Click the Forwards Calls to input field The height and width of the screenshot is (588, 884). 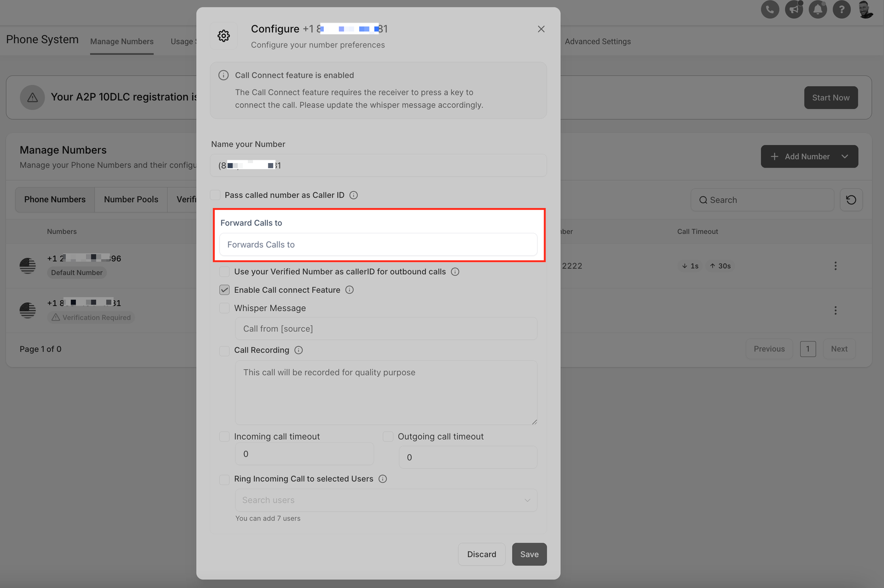378,245
